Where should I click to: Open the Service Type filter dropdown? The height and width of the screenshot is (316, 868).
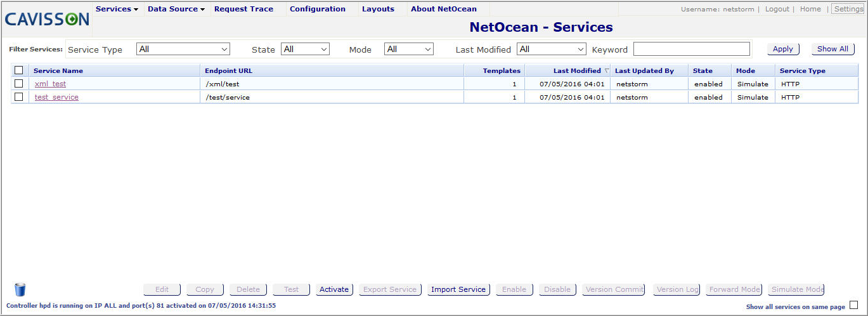coord(183,49)
